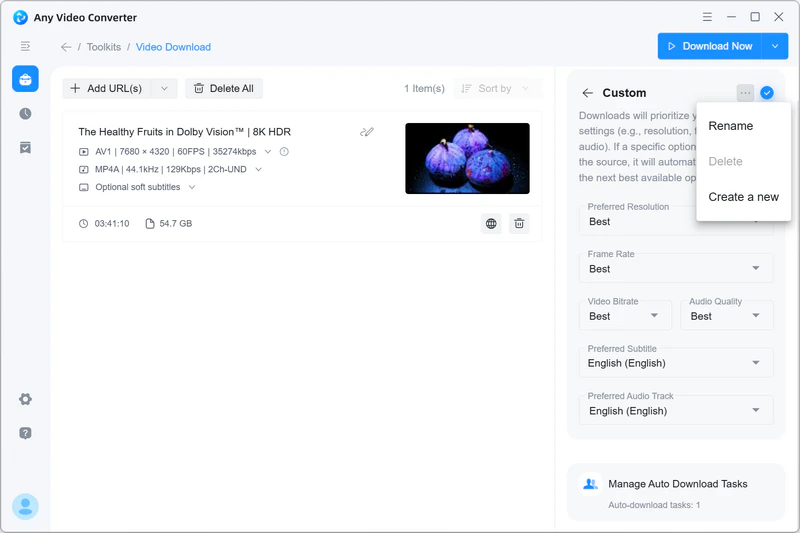Delete the Healthy Fruits video item
The height and width of the screenshot is (533, 800).
(519, 223)
